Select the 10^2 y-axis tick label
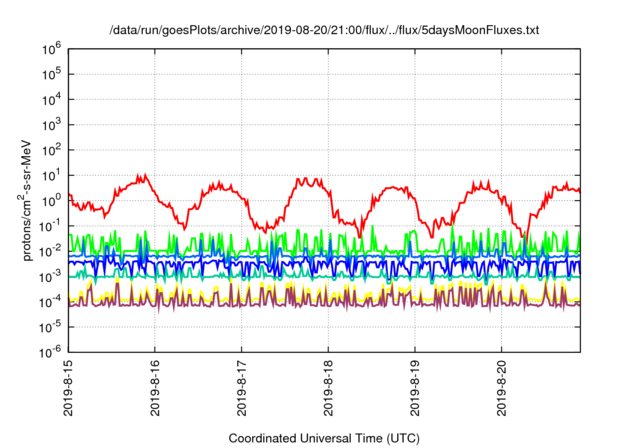The height and width of the screenshot is (448, 640). coord(52,151)
